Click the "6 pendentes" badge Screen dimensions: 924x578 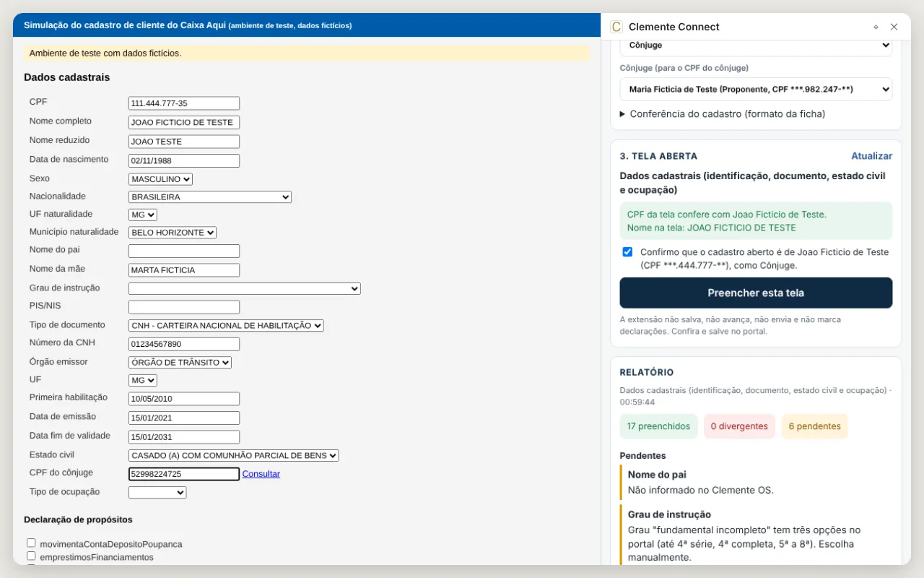click(x=815, y=426)
